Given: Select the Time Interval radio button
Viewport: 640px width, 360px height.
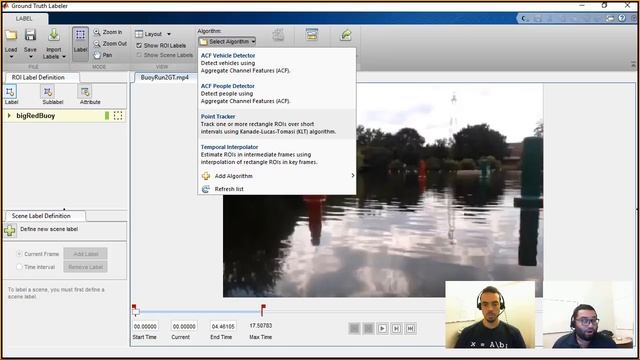Looking at the screenshot, I should coord(19,267).
